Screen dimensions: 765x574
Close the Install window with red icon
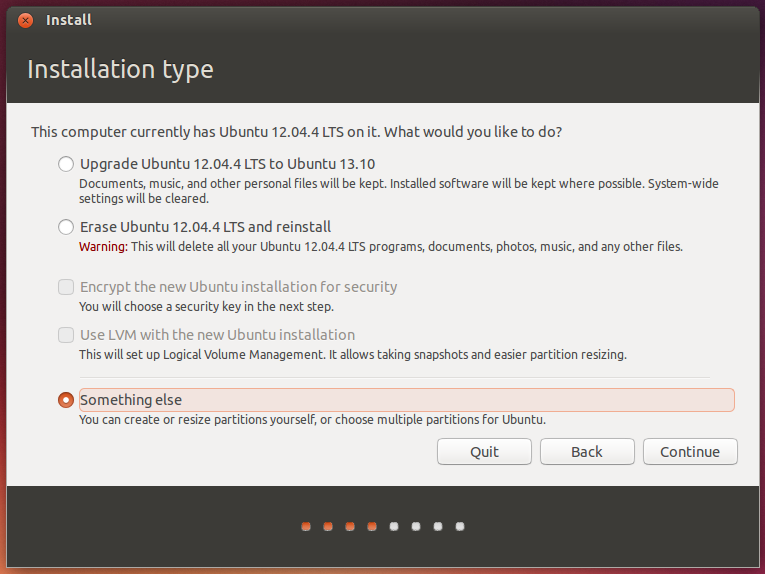click(25, 20)
